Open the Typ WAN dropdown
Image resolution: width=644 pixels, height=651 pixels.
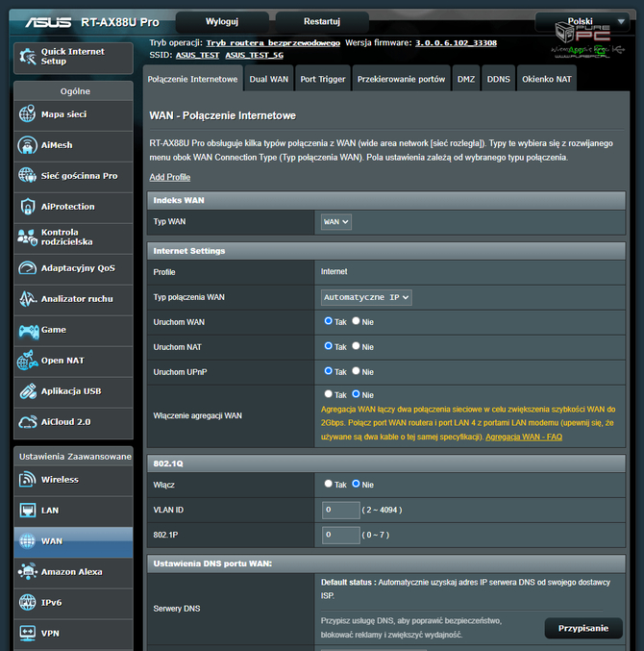coord(336,222)
